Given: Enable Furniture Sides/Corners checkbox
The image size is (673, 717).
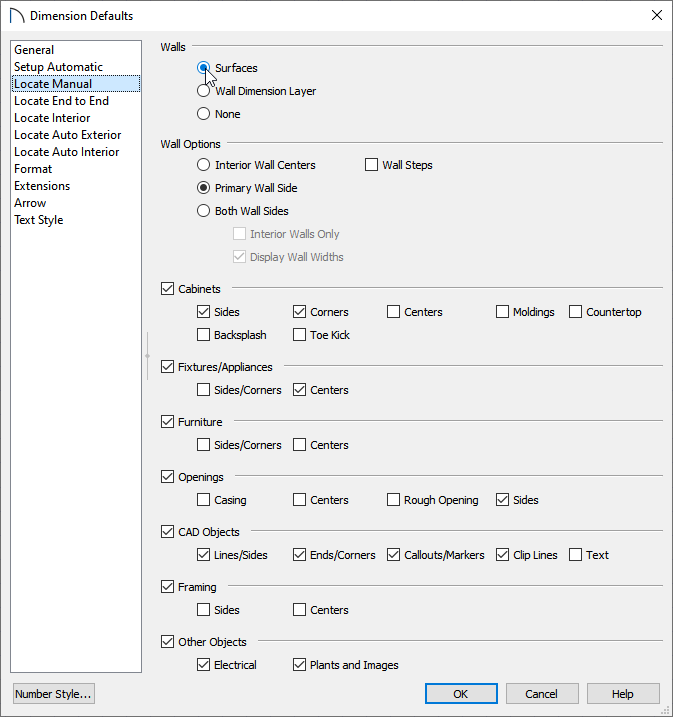Looking at the screenshot, I should [x=203, y=444].
